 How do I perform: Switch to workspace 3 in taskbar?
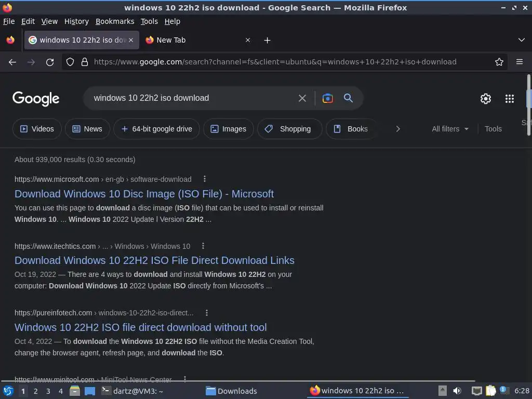click(x=48, y=391)
